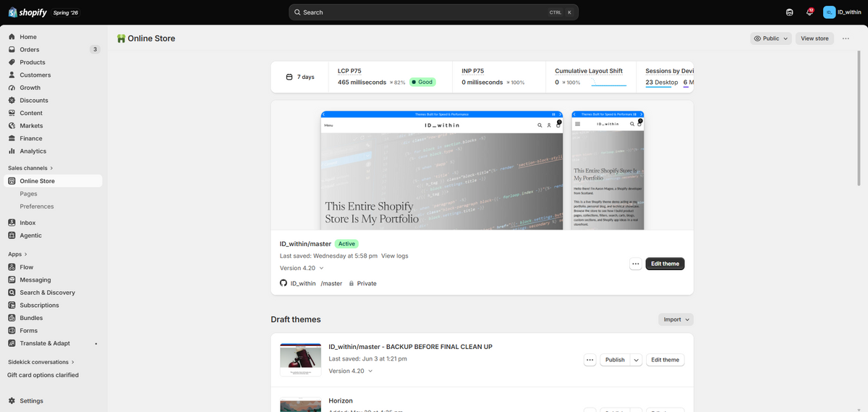Click the Analytics bar chart icon
This screenshot has height=412, width=868.
[12, 151]
